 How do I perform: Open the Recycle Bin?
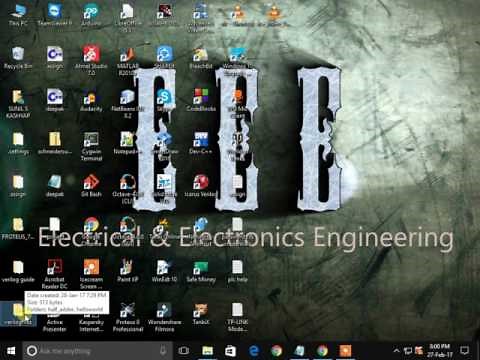pos(18,58)
